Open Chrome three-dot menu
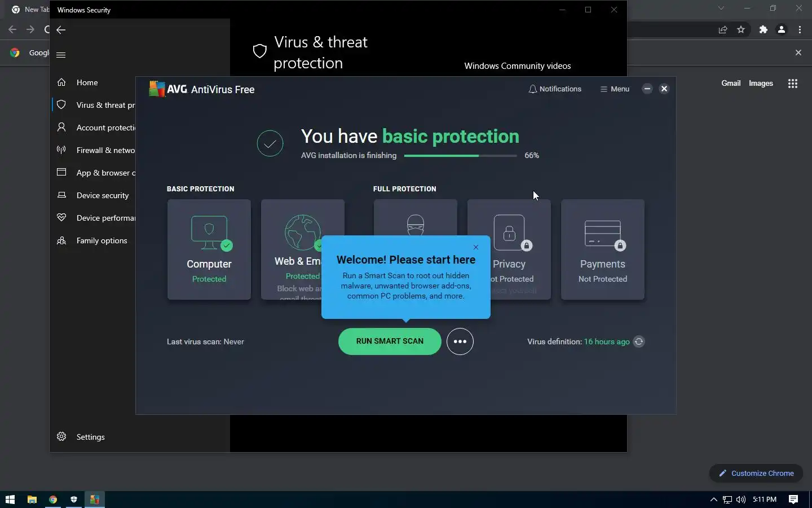 coord(800,30)
